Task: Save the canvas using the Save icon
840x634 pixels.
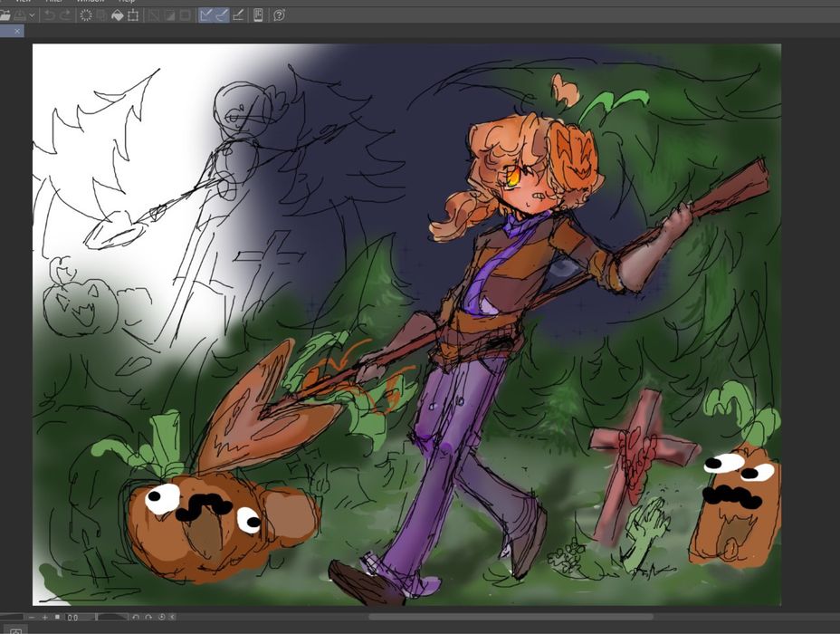Action: click(x=20, y=15)
